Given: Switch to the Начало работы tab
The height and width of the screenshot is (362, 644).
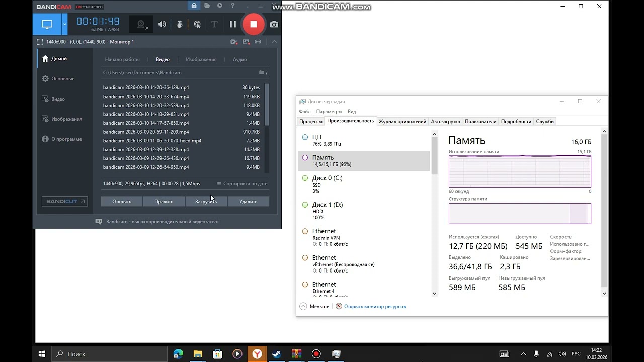Looking at the screenshot, I should point(122,59).
